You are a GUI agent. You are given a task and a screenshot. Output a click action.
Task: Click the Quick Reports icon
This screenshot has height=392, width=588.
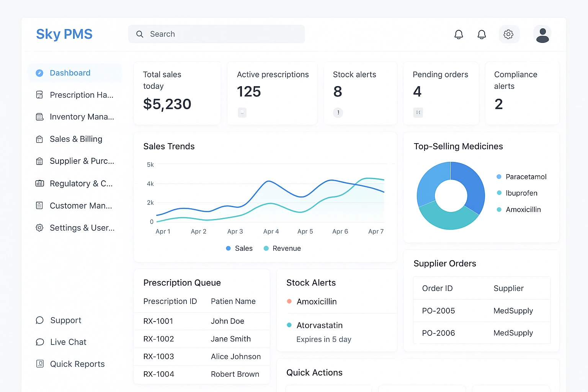point(40,364)
